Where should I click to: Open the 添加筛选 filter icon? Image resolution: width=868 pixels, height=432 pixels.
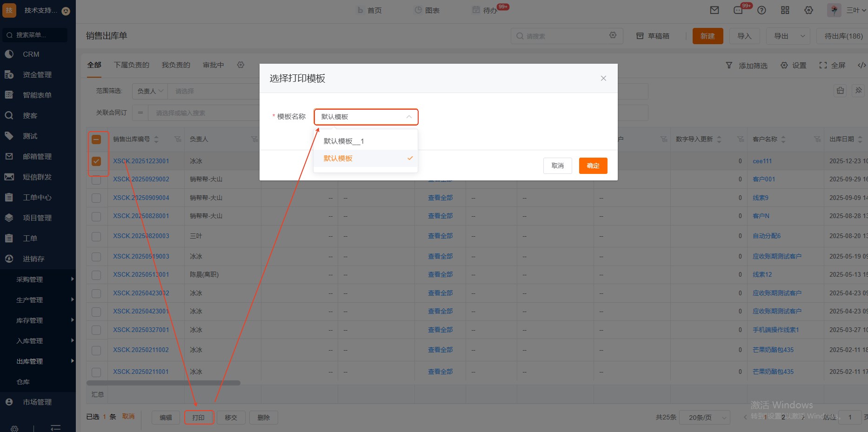pyautogui.click(x=729, y=66)
